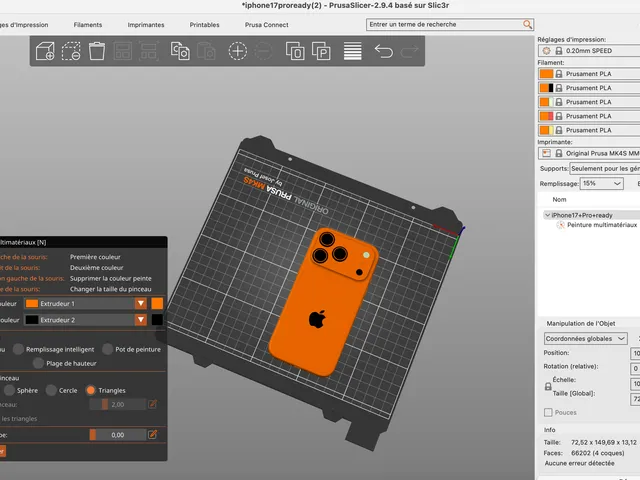The height and width of the screenshot is (480, 640).
Task: Choose the Sphère brush shape
Action: tap(9, 390)
